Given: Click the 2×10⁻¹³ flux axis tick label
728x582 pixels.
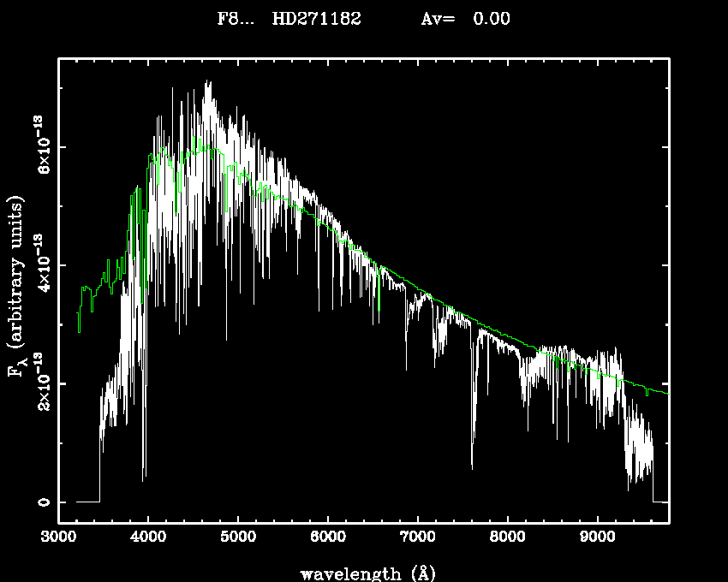Looking at the screenshot, I should pos(42,383).
